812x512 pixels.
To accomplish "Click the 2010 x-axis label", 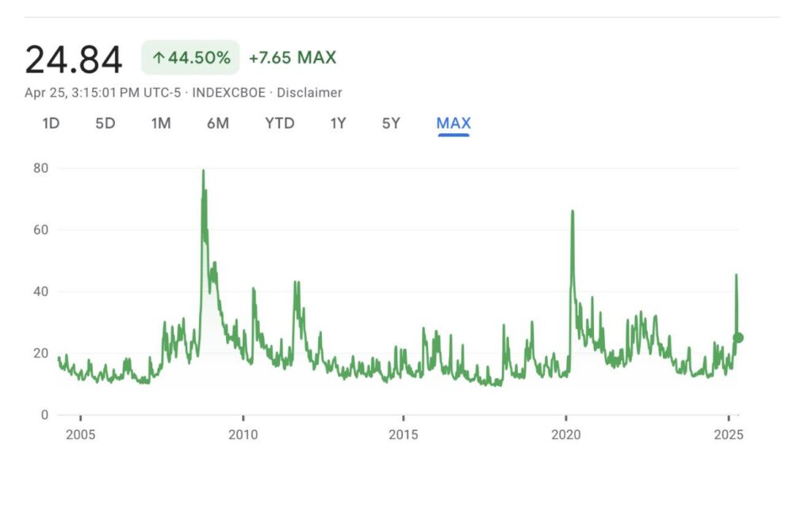I will pos(243,434).
